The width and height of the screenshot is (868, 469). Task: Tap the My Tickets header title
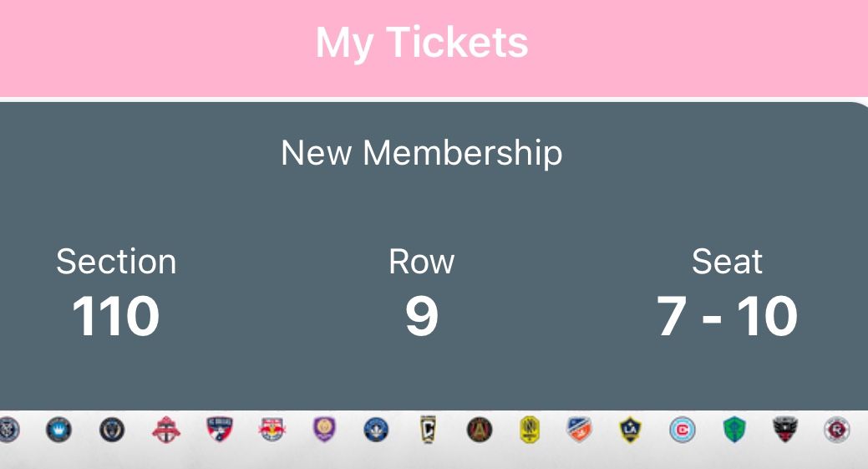(422, 42)
